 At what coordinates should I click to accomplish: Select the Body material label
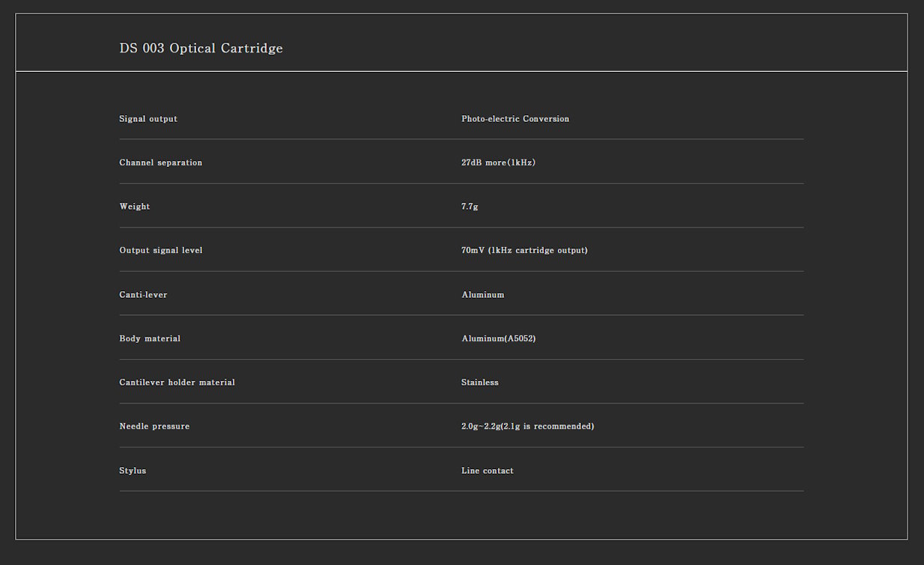pyautogui.click(x=150, y=338)
